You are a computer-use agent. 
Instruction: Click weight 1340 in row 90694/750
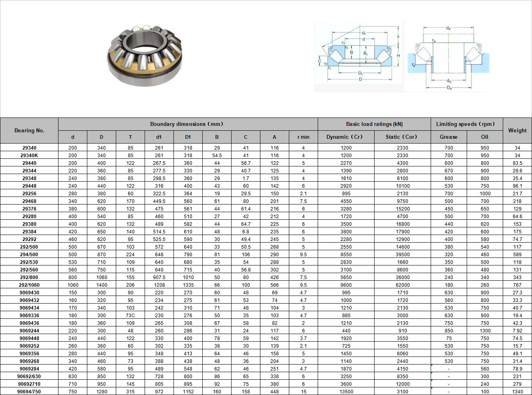517,392
